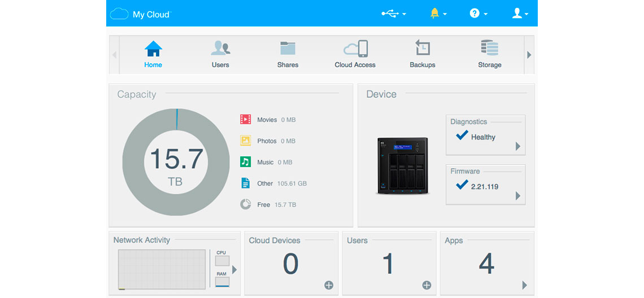Switch to the Shares tab label
Image resolution: width=644 pixels, height=298 pixels.
(288, 65)
